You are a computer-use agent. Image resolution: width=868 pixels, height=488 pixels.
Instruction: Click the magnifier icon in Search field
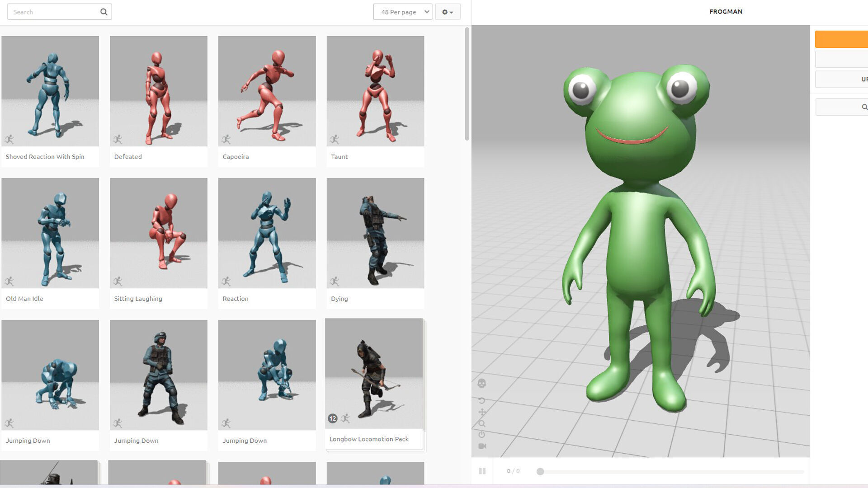click(x=104, y=12)
